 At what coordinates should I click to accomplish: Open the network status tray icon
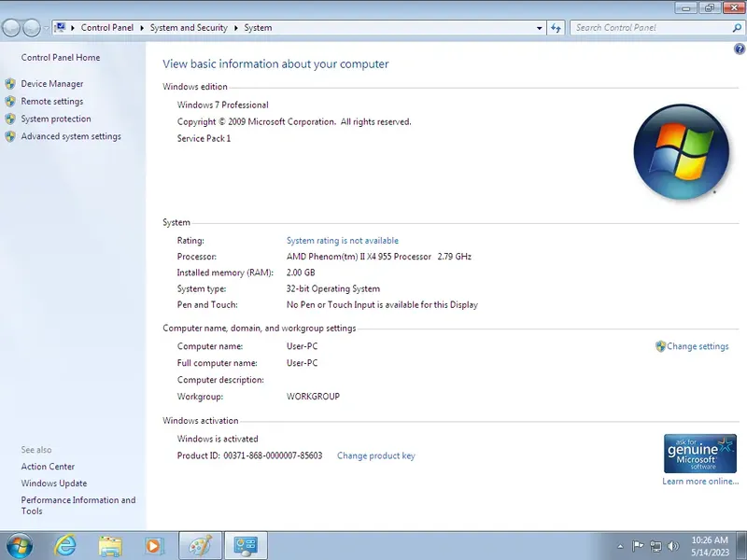coord(655,545)
